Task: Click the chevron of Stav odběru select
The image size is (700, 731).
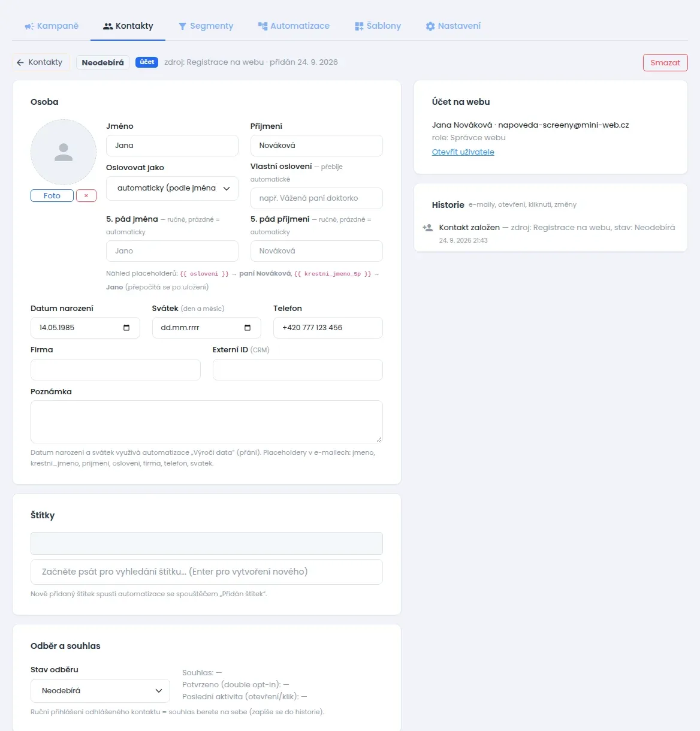Action: [x=159, y=691]
